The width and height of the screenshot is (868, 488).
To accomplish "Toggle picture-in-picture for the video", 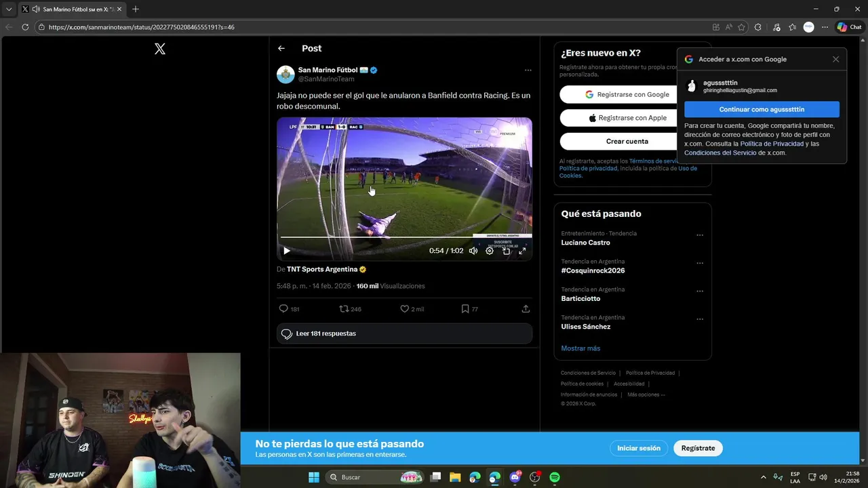I will coord(506,251).
